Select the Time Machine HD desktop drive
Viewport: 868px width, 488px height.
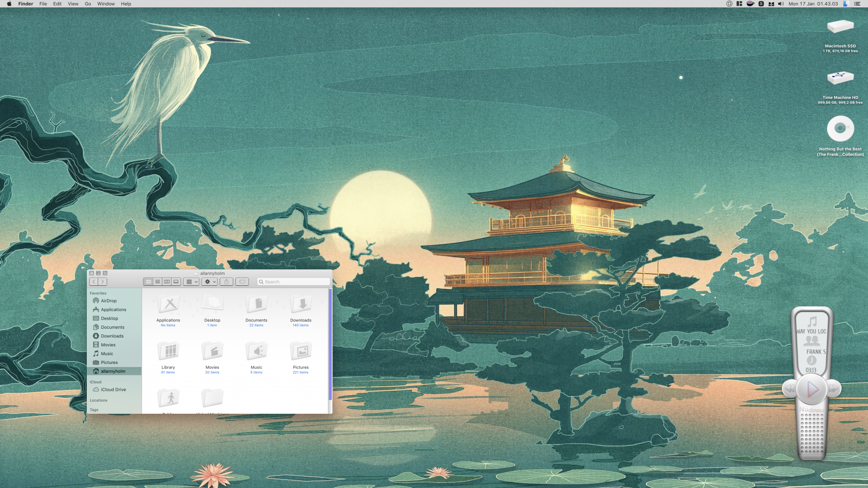tap(840, 79)
